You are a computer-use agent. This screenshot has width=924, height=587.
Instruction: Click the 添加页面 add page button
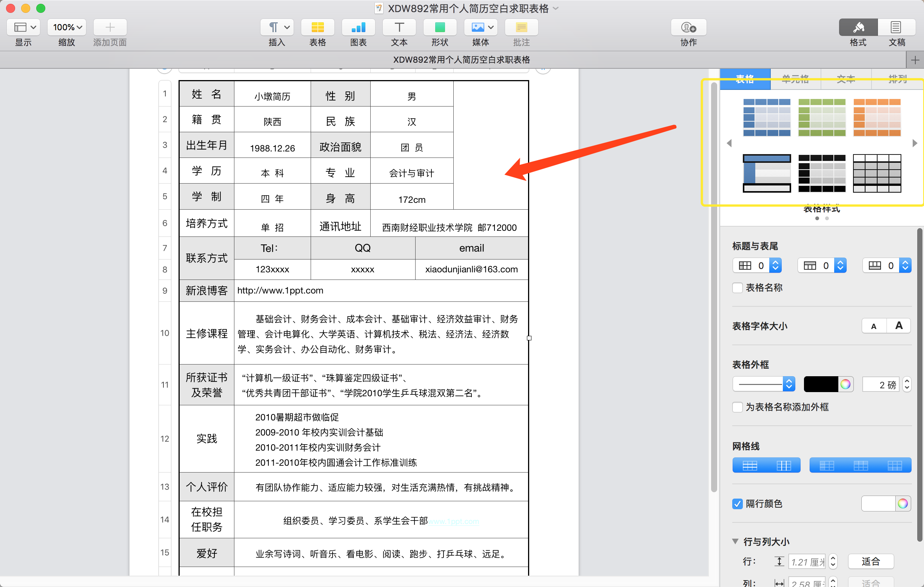(110, 27)
